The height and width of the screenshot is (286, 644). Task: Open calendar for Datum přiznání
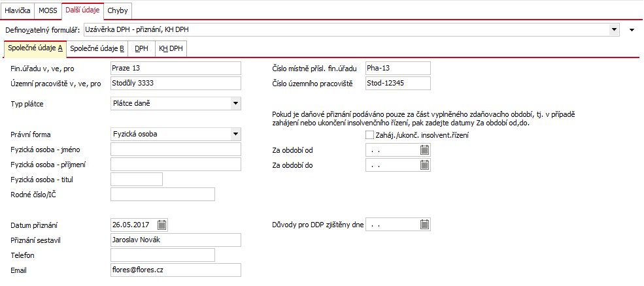click(162, 225)
